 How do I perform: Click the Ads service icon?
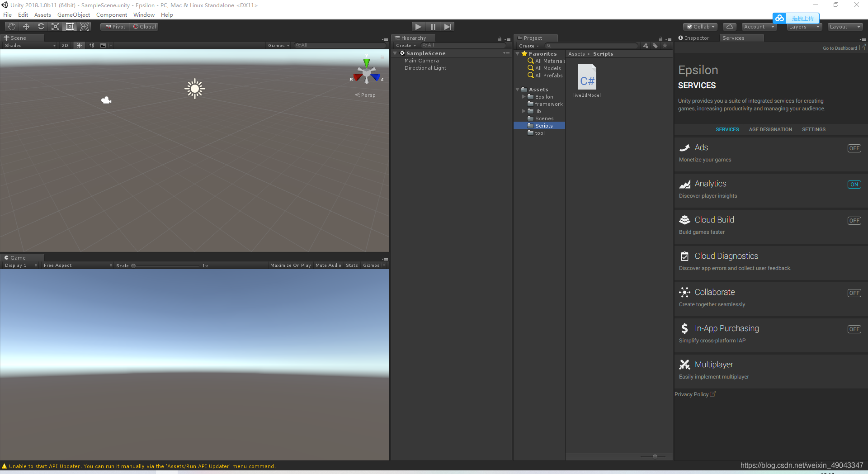[685, 147]
